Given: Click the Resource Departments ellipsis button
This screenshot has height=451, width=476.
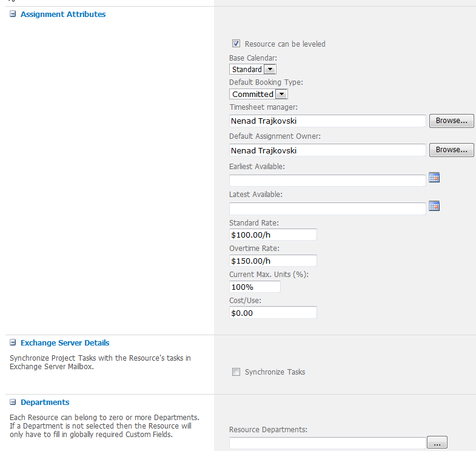Looking at the screenshot, I should [x=437, y=444].
